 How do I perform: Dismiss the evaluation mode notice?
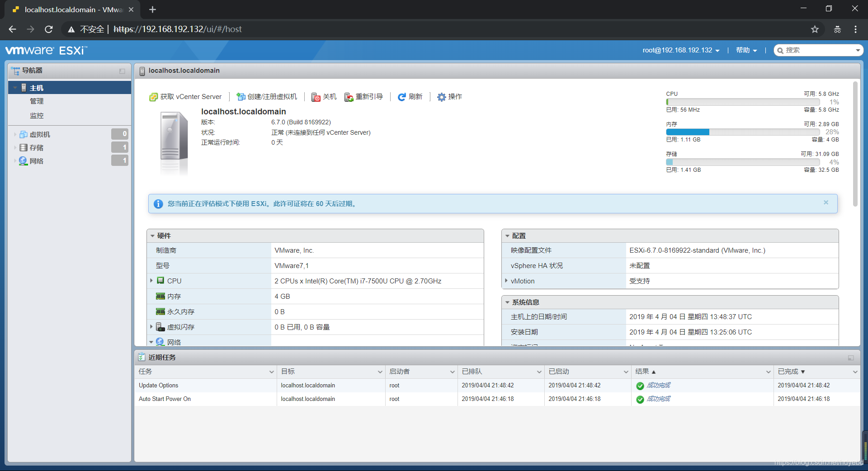click(x=826, y=203)
